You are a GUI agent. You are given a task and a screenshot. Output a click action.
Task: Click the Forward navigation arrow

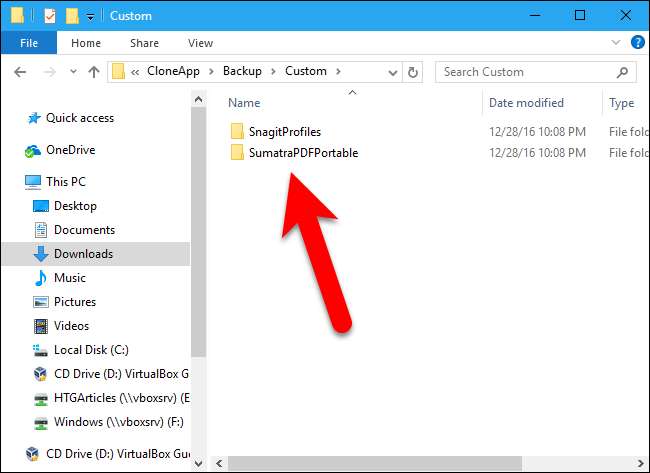[49, 72]
